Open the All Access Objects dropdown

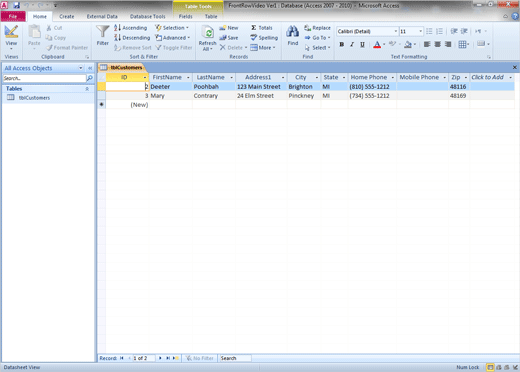80,68
